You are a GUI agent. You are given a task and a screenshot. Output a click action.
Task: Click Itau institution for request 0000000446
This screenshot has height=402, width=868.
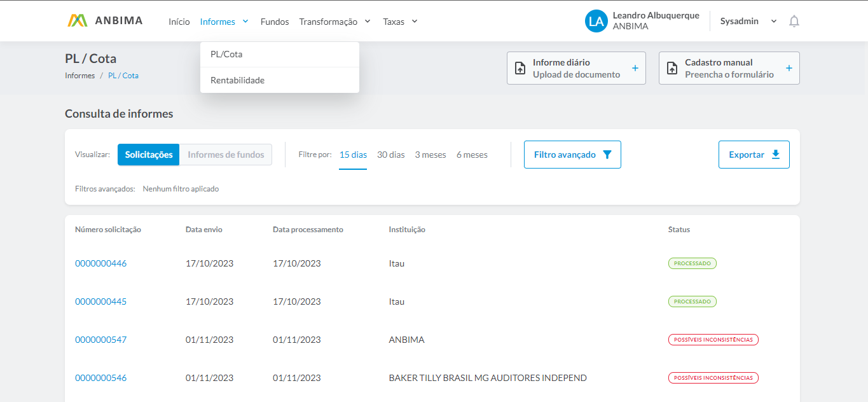point(396,263)
